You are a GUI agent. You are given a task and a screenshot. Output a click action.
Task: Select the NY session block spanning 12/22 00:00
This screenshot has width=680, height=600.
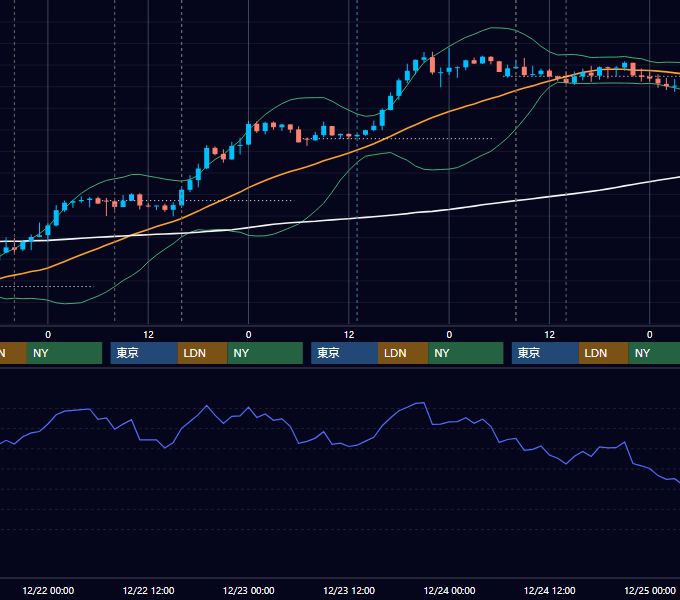click(x=64, y=353)
